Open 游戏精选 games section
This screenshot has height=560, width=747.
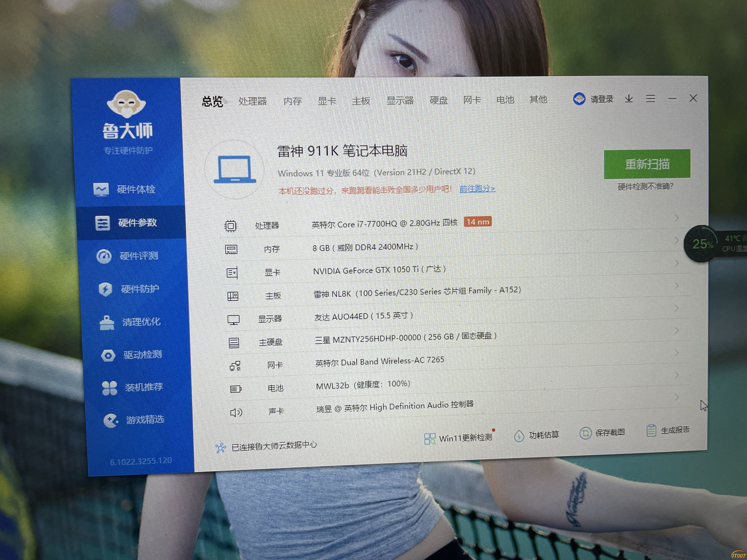click(134, 420)
